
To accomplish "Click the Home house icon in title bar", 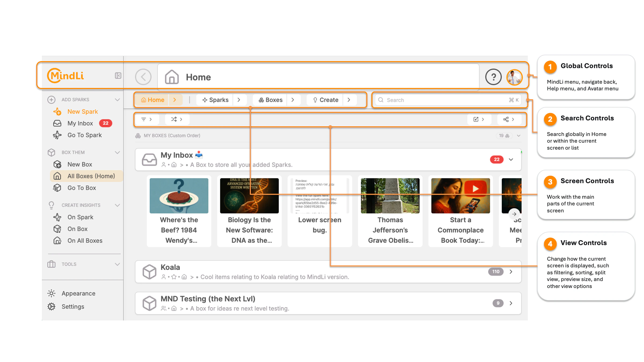I will [x=172, y=77].
